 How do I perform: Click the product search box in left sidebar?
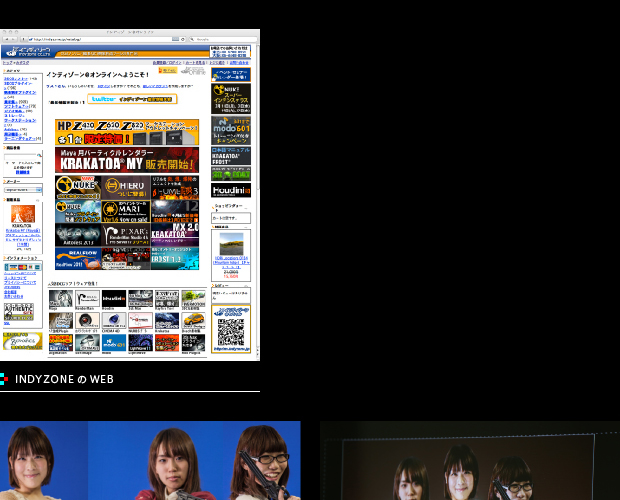(20, 156)
